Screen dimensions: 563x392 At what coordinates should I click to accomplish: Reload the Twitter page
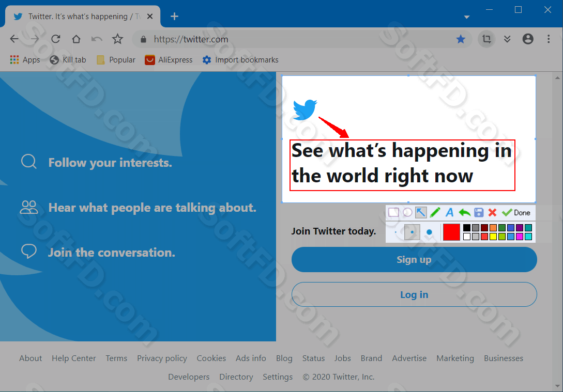pos(56,39)
